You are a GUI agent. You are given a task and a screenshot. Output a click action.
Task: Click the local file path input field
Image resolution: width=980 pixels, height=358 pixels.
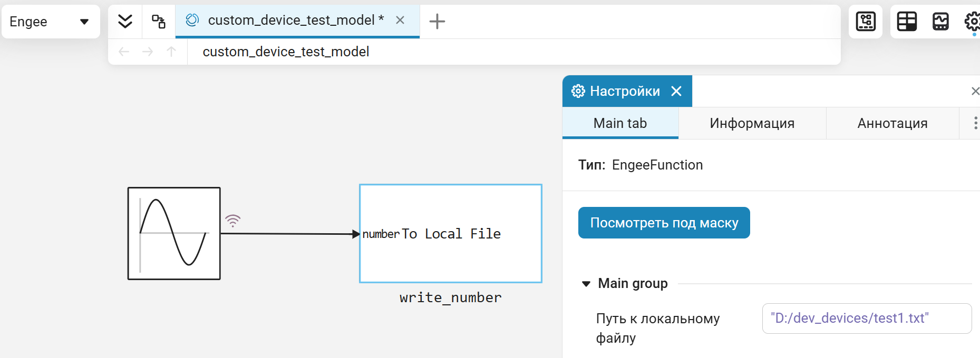866,319
